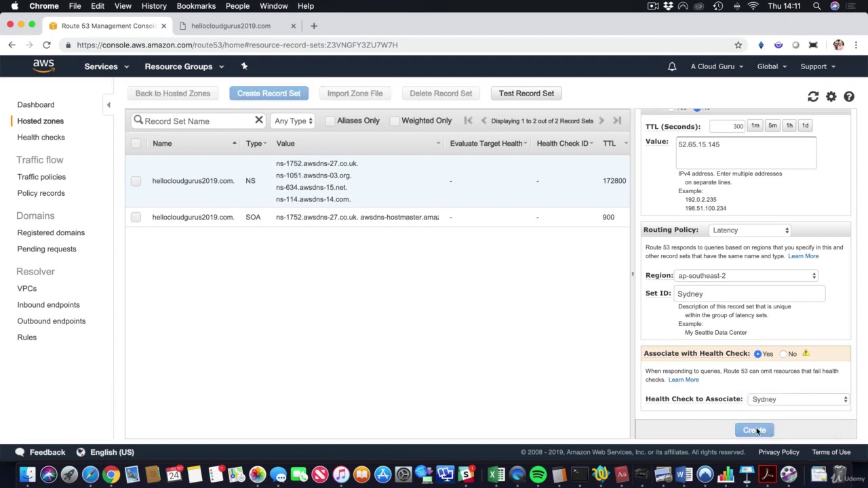Toggle the Weighted Only checkbox
Viewport: 868px width, 488px height.
click(395, 121)
